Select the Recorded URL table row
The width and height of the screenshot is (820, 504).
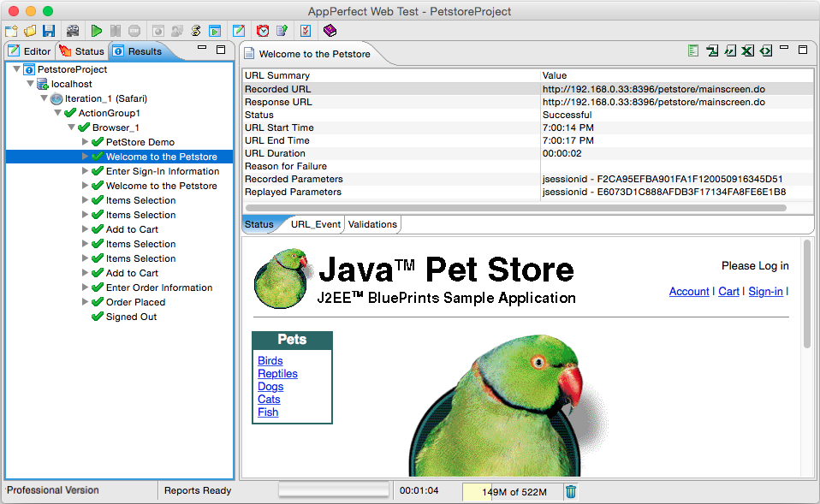coord(527,89)
